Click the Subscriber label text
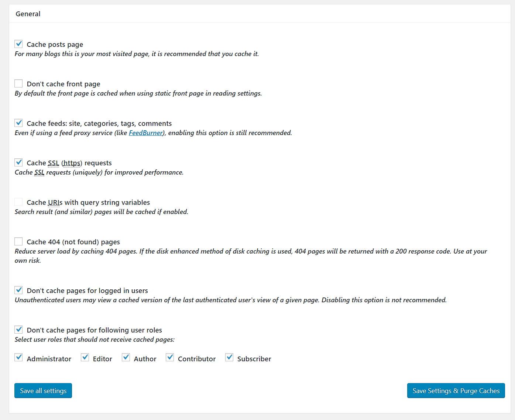The height and width of the screenshot is (420, 515). tap(254, 359)
